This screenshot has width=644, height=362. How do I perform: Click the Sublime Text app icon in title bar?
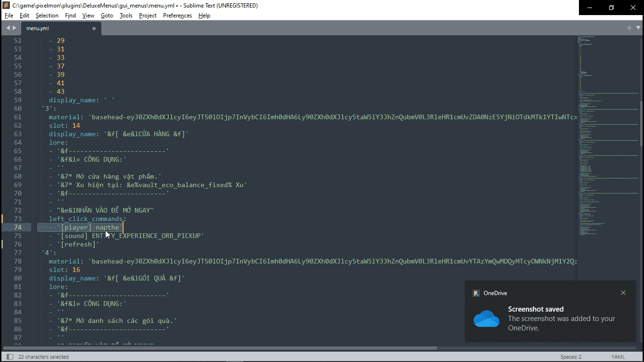(x=7, y=5)
